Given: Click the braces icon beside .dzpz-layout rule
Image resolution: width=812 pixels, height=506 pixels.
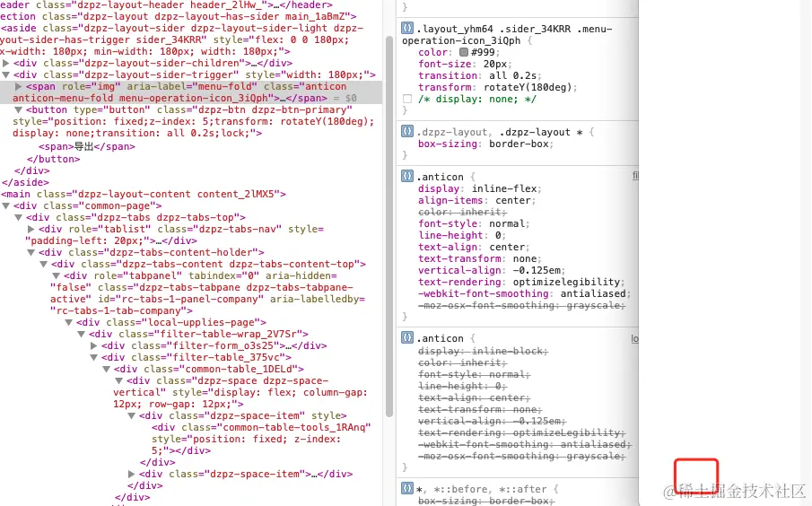Looking at the screenshot, I should tap(407, 131).
